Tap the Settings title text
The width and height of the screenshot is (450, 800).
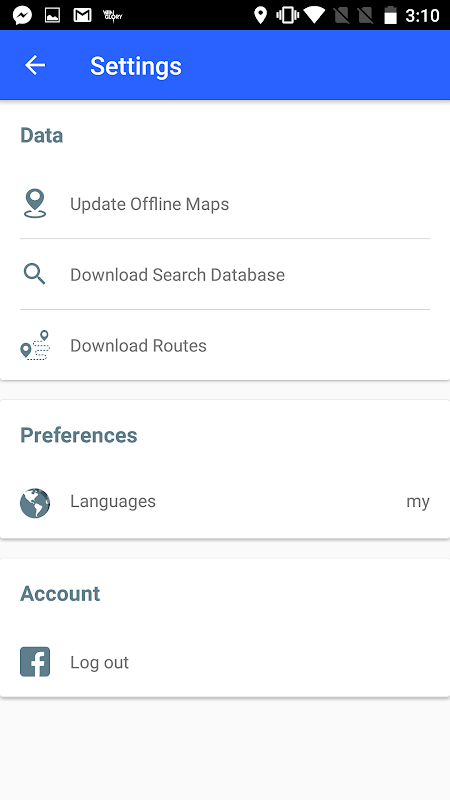pos(136,66)
